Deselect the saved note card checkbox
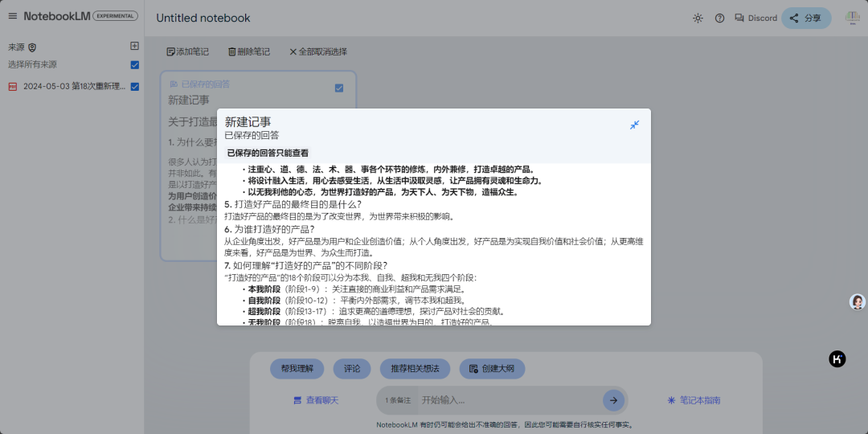This screenshot has height=434, width=868. 339,88
